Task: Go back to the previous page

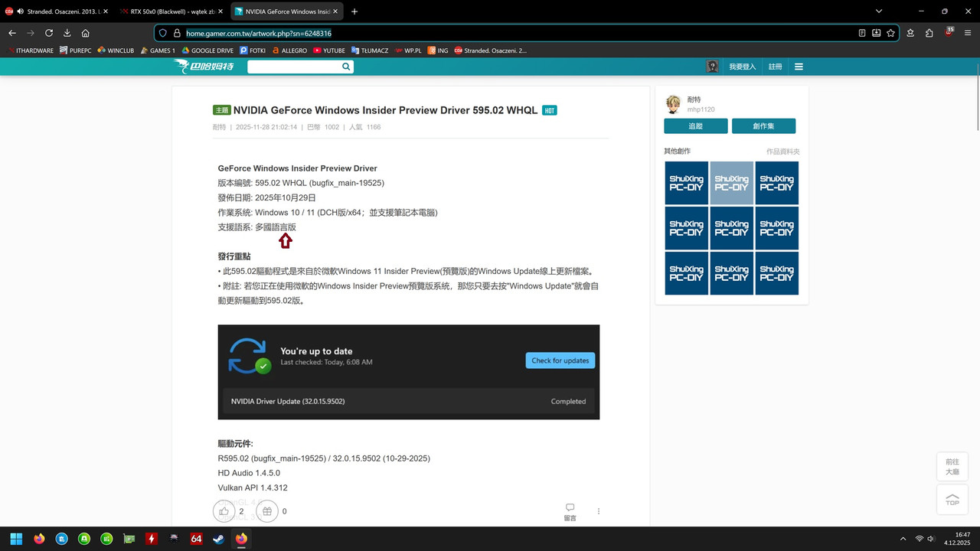Action: [x=12, y=33]
